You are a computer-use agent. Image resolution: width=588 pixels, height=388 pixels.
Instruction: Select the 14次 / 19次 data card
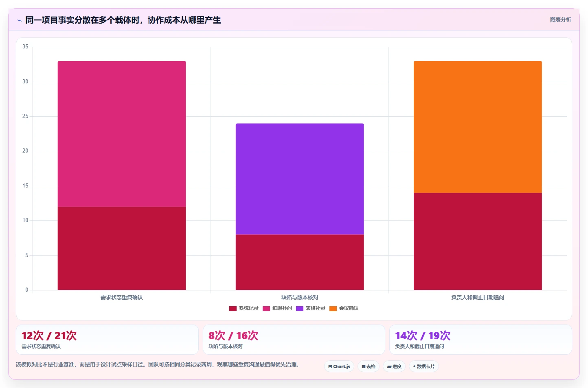click(x=480, y=340)
